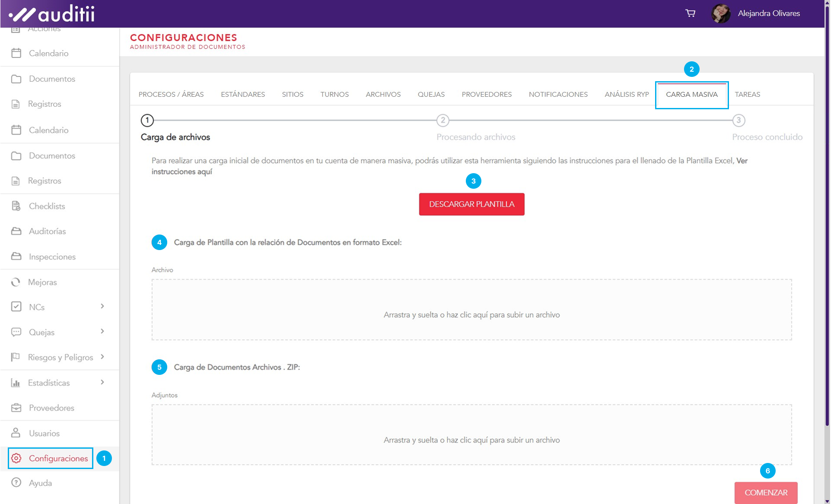
Task: Open the shopping cart icon
Action: point(690,13)
